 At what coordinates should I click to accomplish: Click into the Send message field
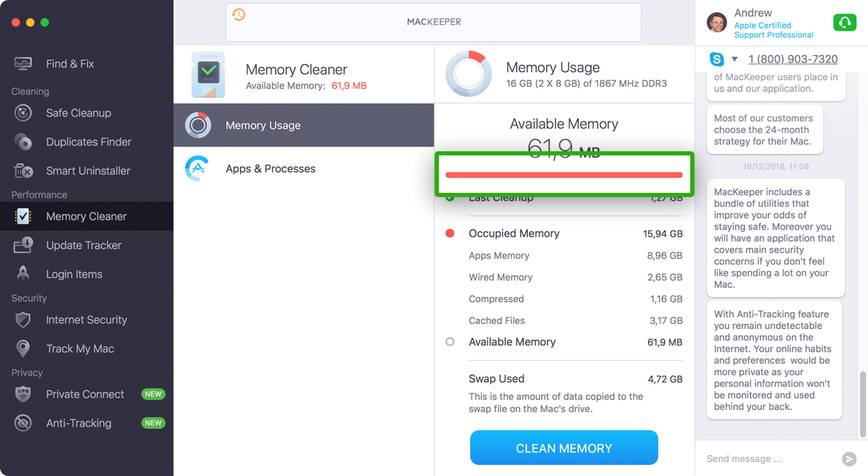coord(769,459)
